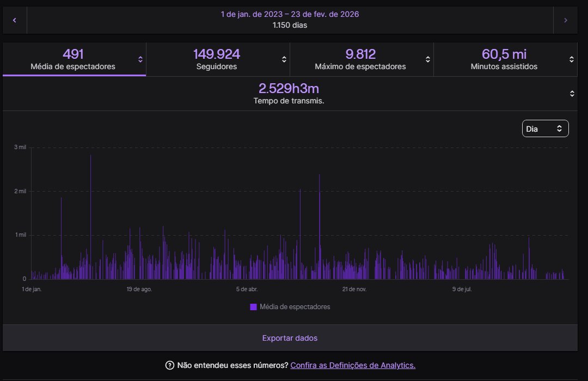
Task: Click the tallest chart bar near 3 mil
Action: tap(91, 217)
